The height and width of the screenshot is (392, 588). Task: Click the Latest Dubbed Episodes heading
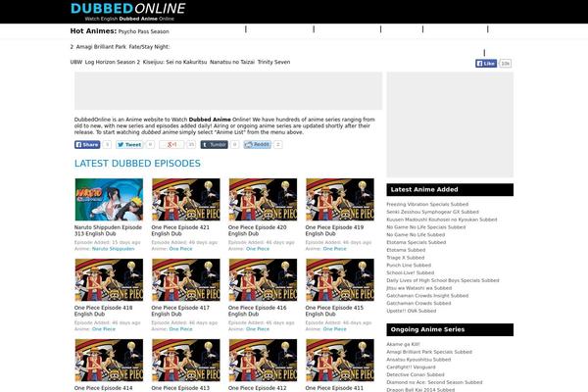137,164
